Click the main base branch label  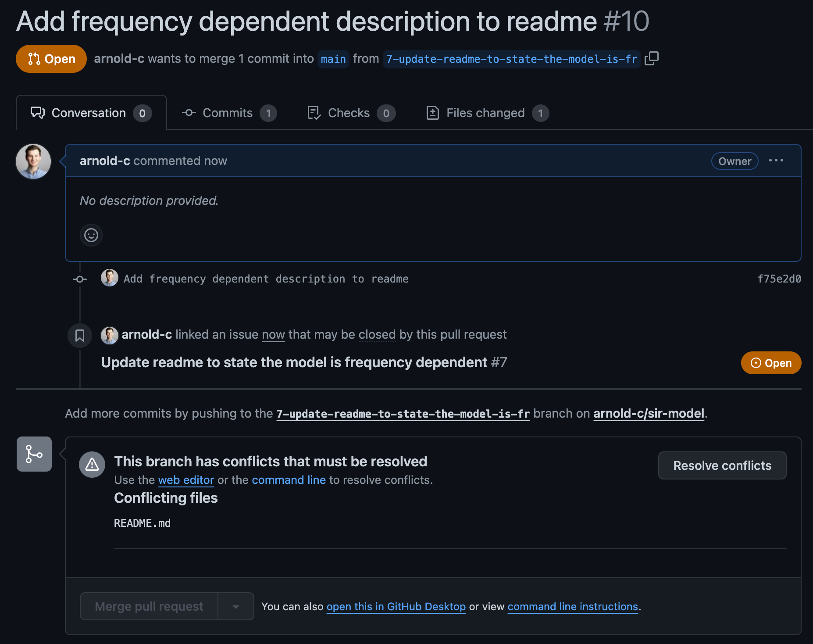333,59
